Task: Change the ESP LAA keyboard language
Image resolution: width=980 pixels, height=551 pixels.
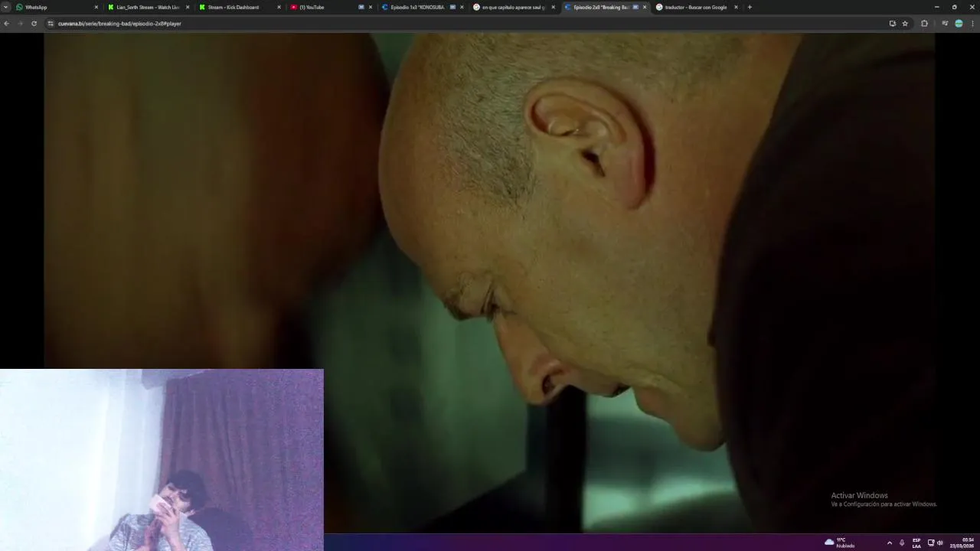Action: click(x=916, y=543)
